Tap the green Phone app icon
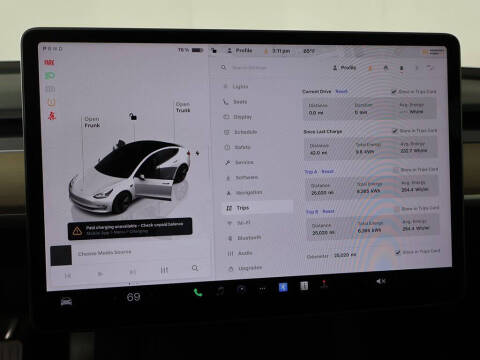480x360 pixels. point(198,293)
